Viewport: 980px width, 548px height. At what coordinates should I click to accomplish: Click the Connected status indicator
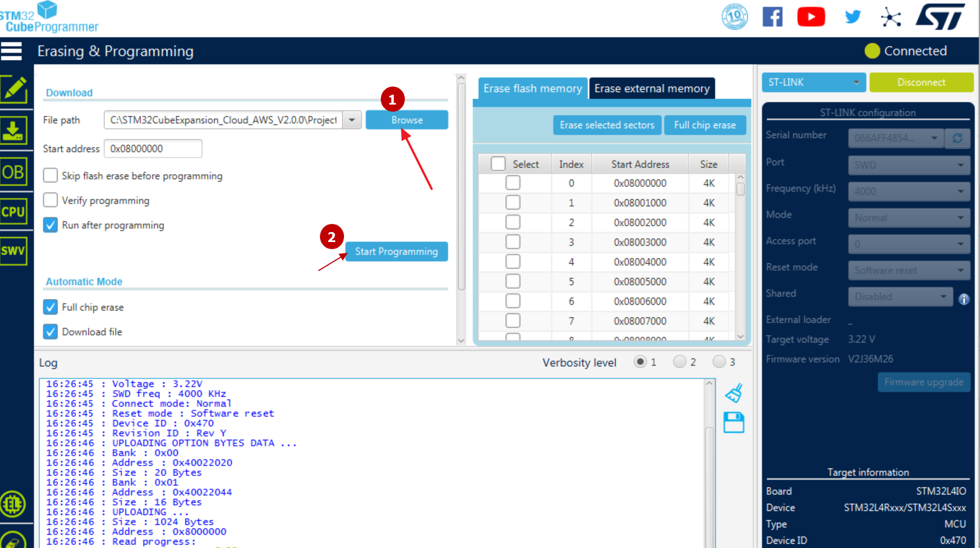906,51
